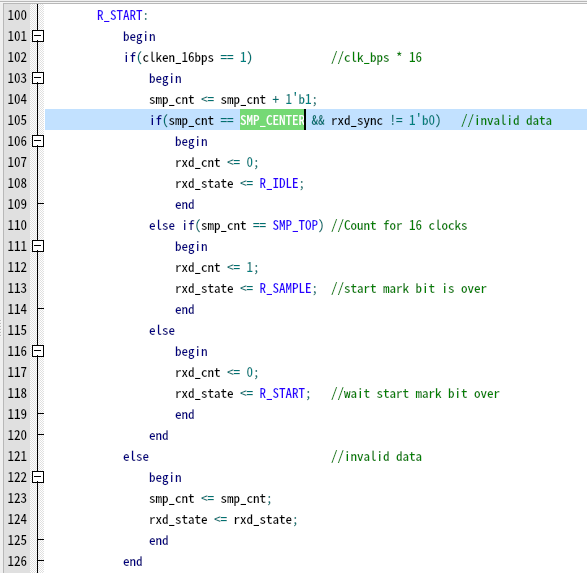587x573 pixels.
Task: Click the //invalid data comment on line 105
Action: point(507,121)
